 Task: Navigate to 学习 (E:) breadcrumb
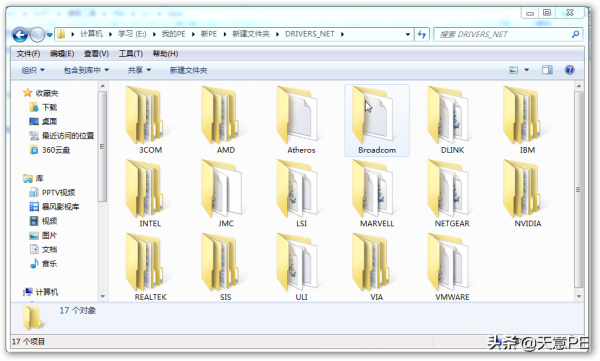[132, 34]
